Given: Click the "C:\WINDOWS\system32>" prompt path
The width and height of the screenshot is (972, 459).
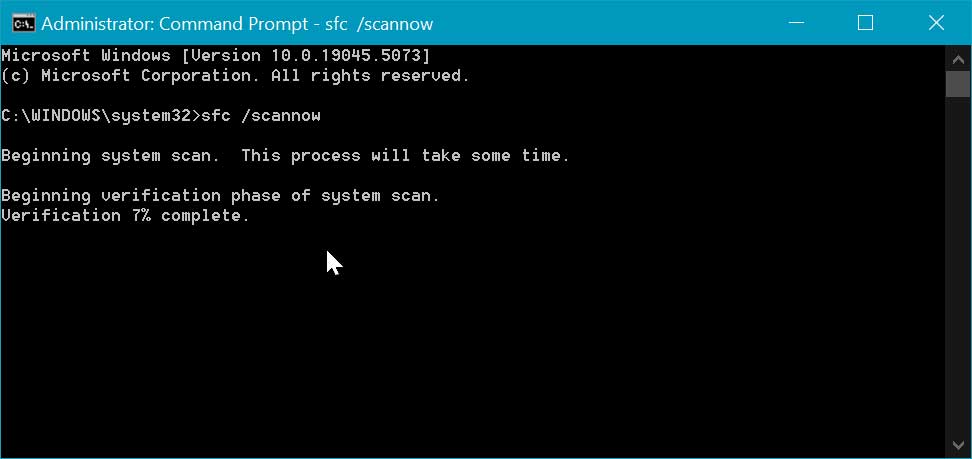Looking at the screenshot, I should 101,116.
